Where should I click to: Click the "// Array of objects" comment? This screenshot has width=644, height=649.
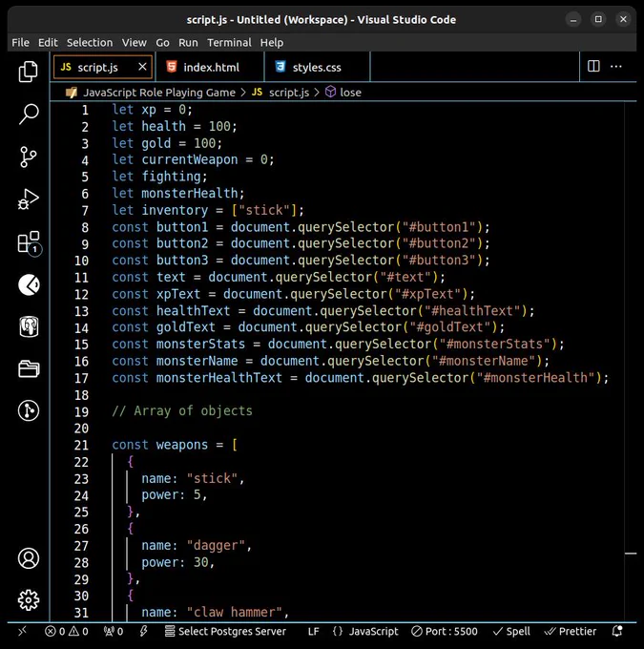click(x=182, y=411)
